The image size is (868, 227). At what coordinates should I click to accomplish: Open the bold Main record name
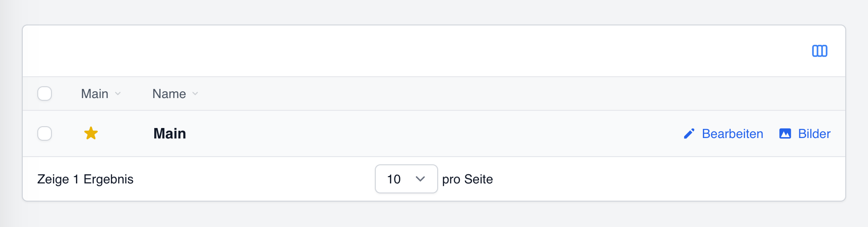(x=170, y=133)
